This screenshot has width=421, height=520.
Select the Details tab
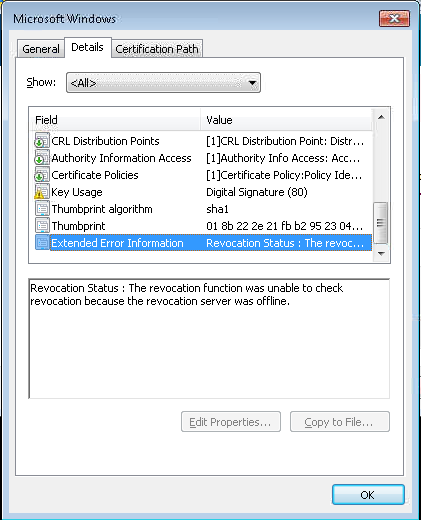click(87, 47)
